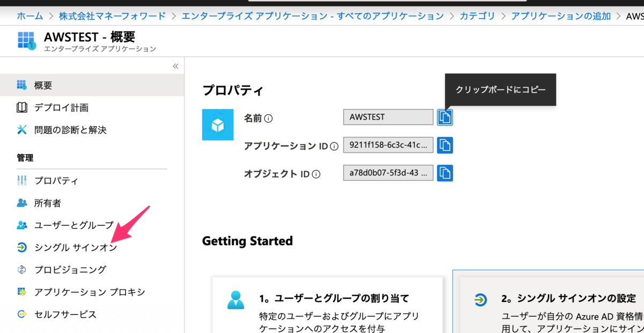The image size is (644, 333).
Task: Click the user icon in step 1 card
Action: point(236,300)
